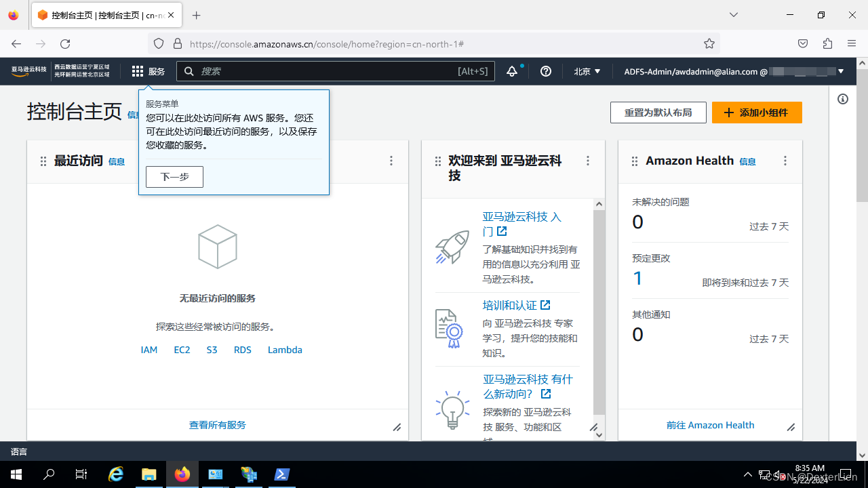The height and width of the screenshot is (488, 868).
Task: Click the info circle icon in right sidebar
Action: (843, 99)
